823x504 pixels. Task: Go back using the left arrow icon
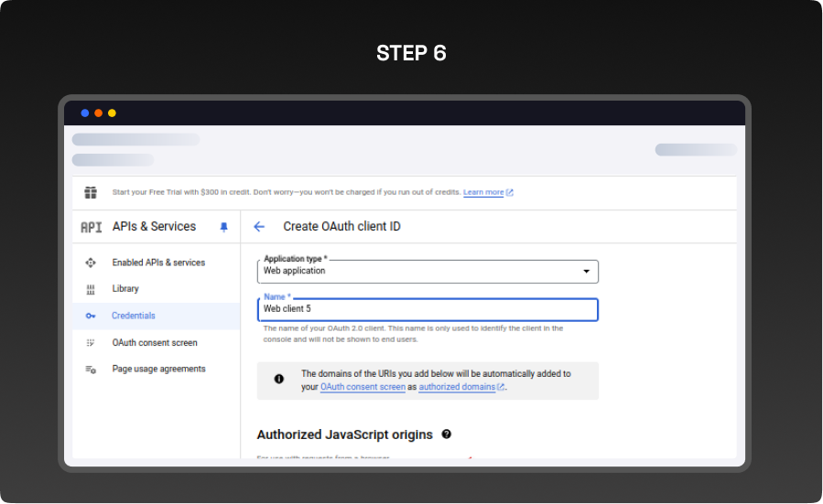click(259, 227)
